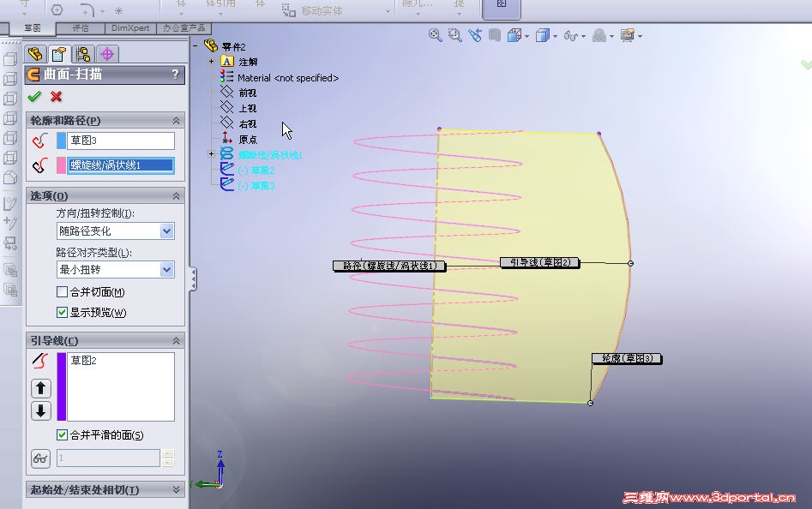Viewport: 812px width, 509px height.
Task: Switch to 评估 tab
Action: coord(81,28)
